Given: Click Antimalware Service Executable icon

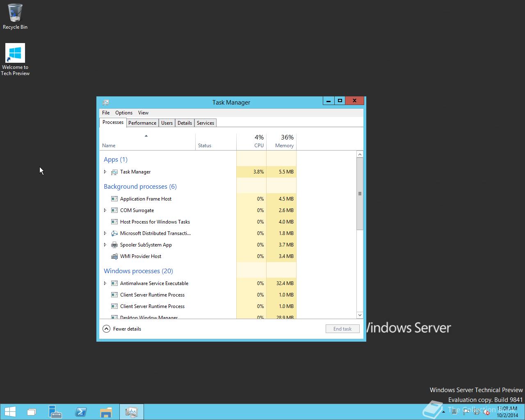Looking at the screenshot, I should coord(114,283).
